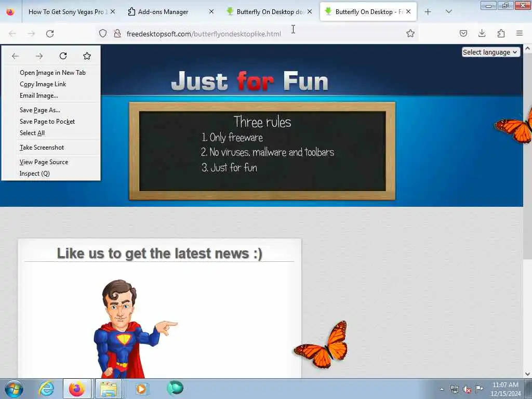Click the context menu Back arrow
The height and width of the screenshot is (399, 532).
coord(15,56)
